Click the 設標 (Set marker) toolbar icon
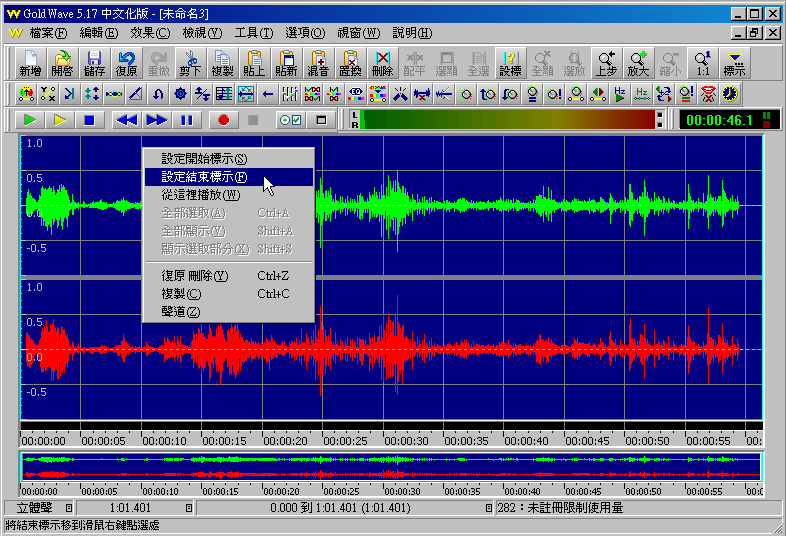Viewport: 786px width, 536px height. point(510,63)
